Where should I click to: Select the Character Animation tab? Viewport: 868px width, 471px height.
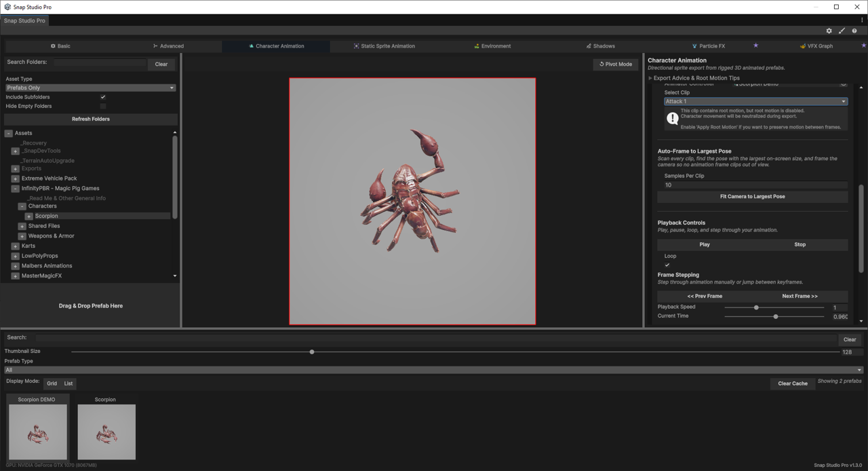tap(276, 46)
